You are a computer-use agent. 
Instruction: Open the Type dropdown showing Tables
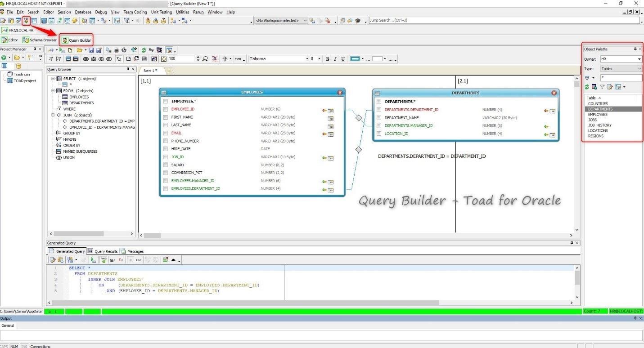[x=639, y=69]
